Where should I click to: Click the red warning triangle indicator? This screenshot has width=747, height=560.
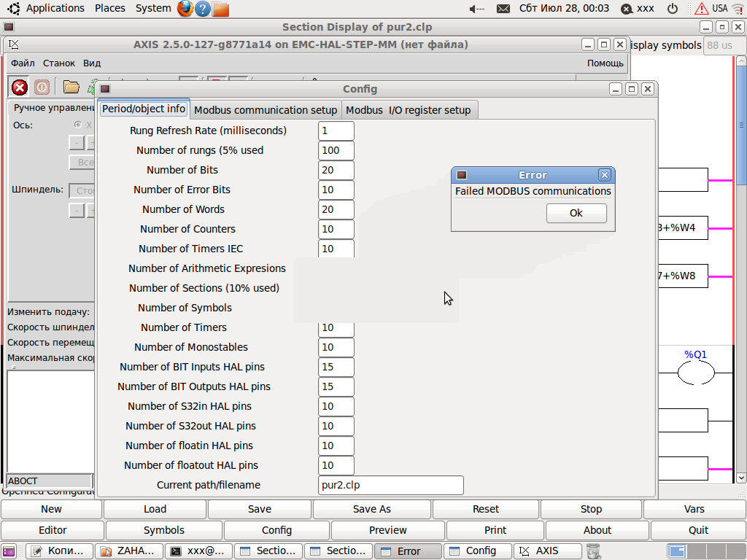pos(701,9)
